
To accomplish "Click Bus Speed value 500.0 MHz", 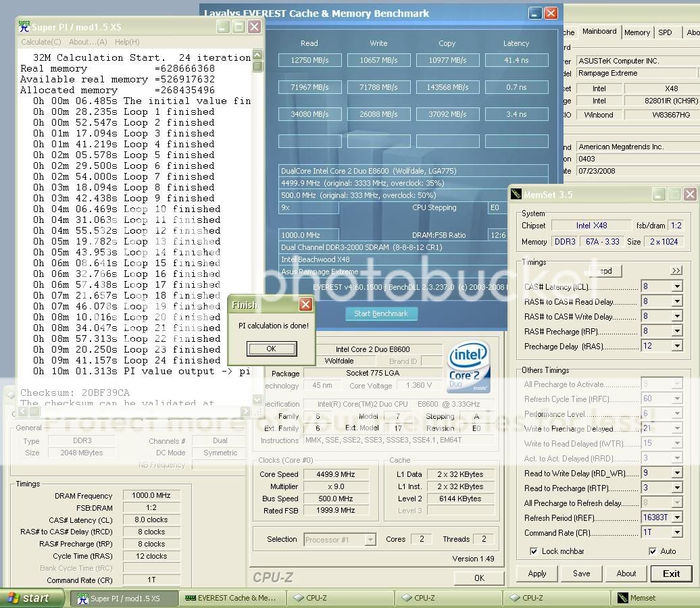I will coord(336,499).
